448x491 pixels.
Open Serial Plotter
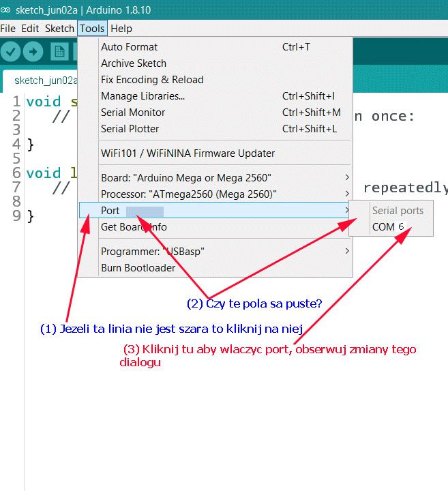215,129
